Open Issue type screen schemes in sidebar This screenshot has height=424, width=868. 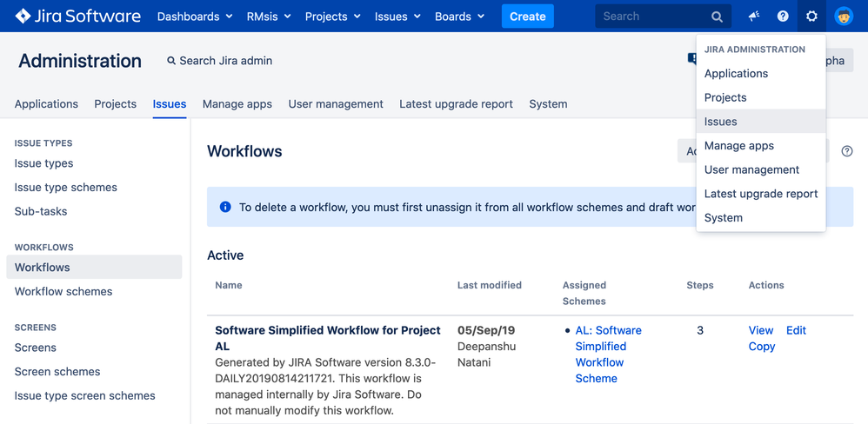84,396
